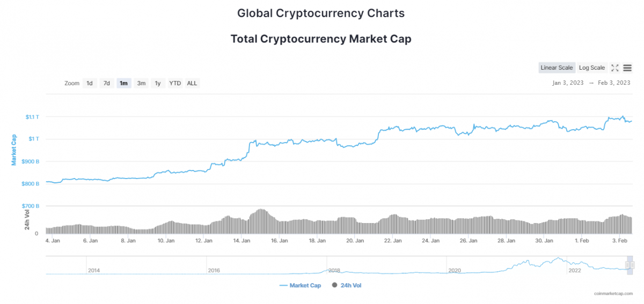Screen dimensions: 644x304
Task: Click the grey 24h Vol legend dot
Action: point(335,285)
